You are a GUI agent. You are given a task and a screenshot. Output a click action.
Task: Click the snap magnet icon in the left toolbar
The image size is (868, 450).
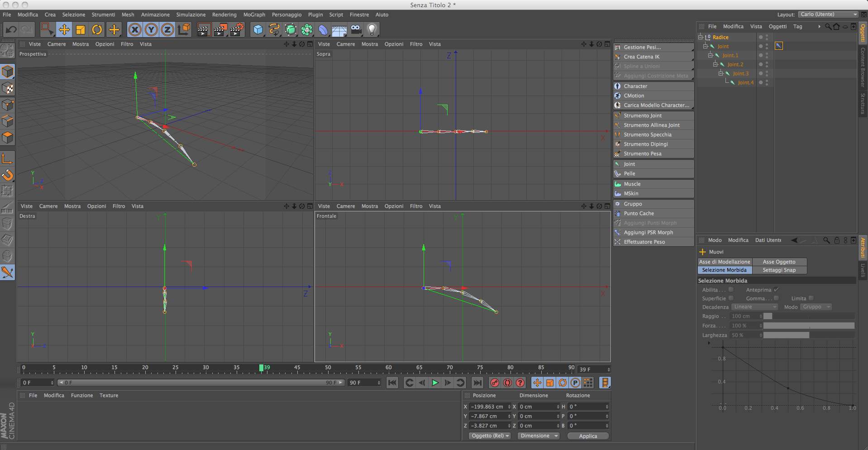[8, 175]
